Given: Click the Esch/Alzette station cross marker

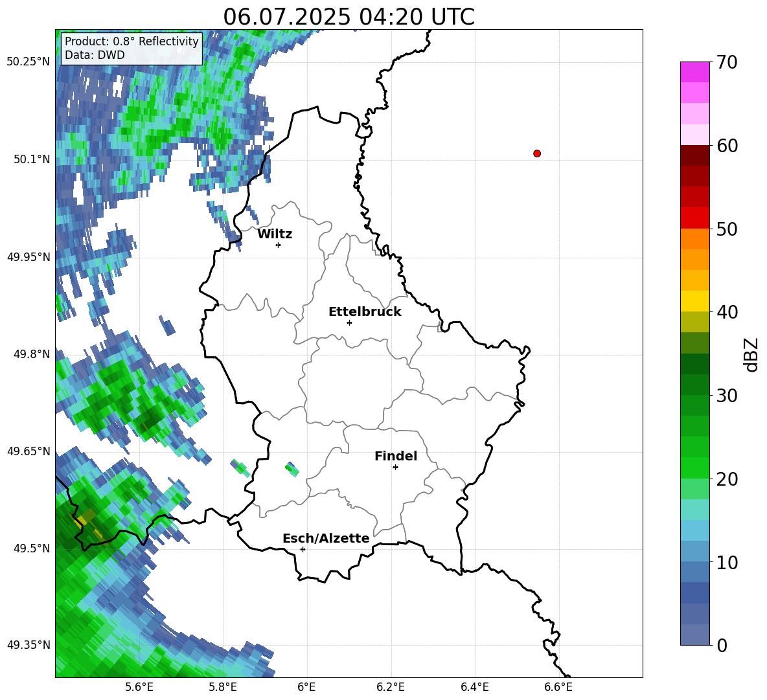Looking at the screenshot, I should point(303,549).
